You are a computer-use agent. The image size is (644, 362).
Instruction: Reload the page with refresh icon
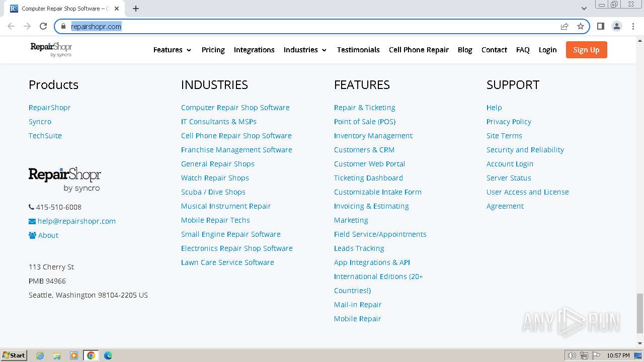43,26
